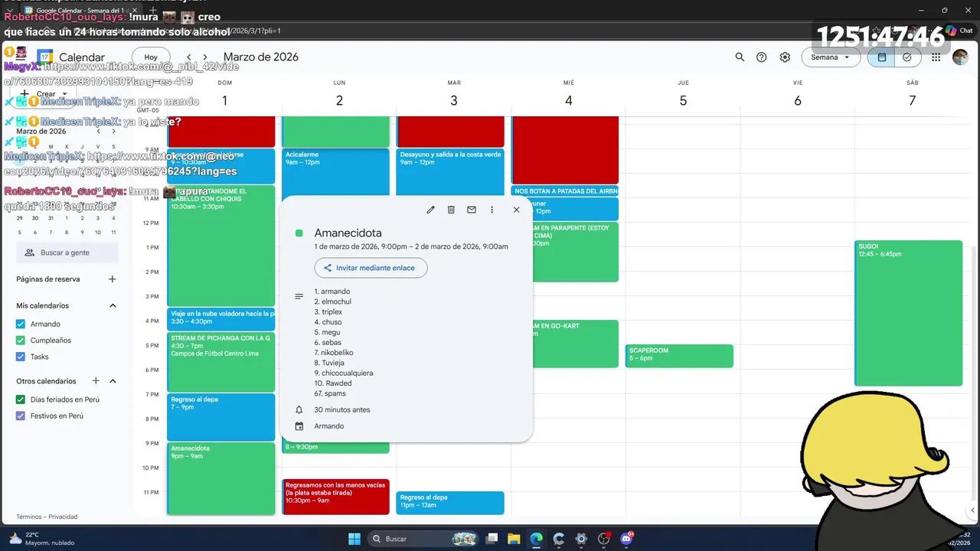The height and width of the screenshot is (551, 980).
Task: Open Task View on the taskbar
Action: pos(492,539)
